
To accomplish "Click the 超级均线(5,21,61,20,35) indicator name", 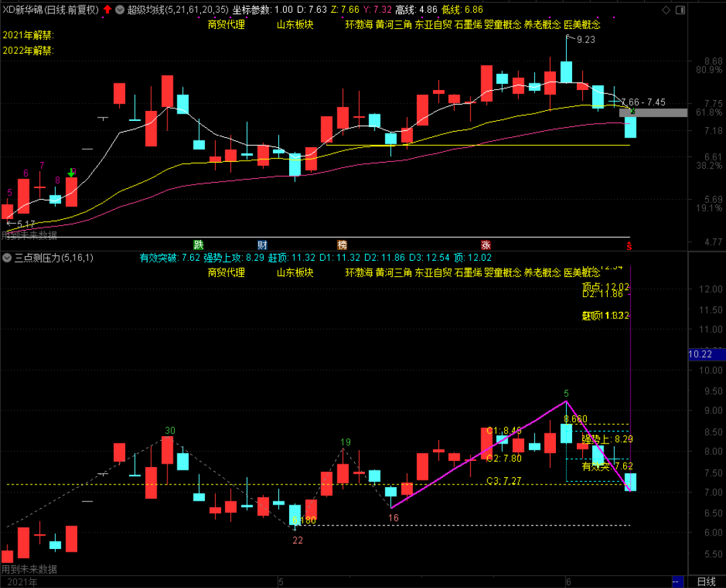I will pos(177,9).
